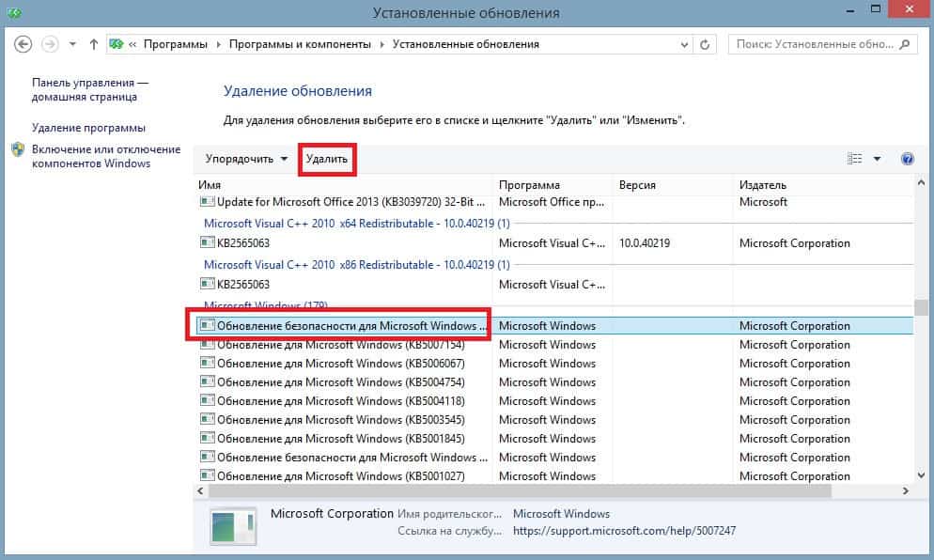This screenshot has width=934, height=560.
Task: Open help via question mark icon
Action: (907, 159)
